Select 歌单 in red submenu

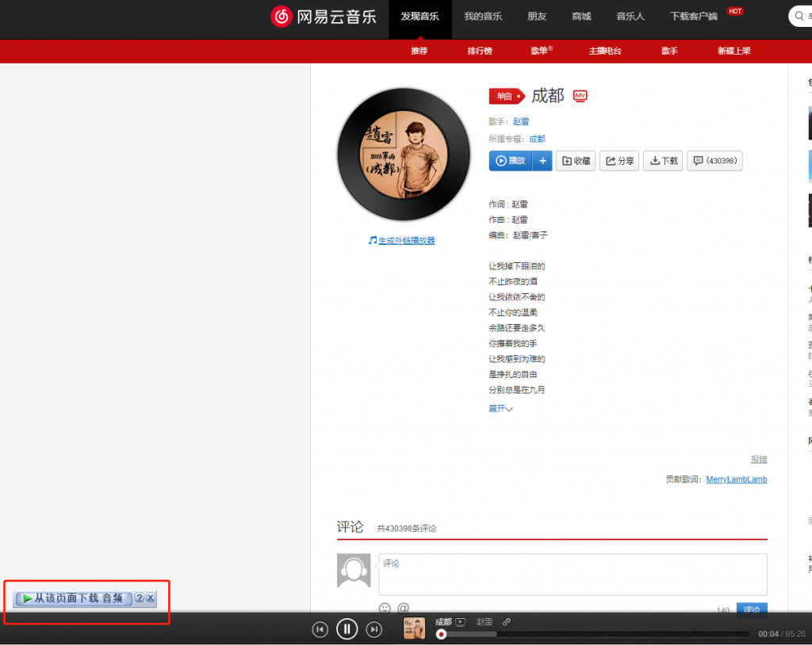pos(539,51)
